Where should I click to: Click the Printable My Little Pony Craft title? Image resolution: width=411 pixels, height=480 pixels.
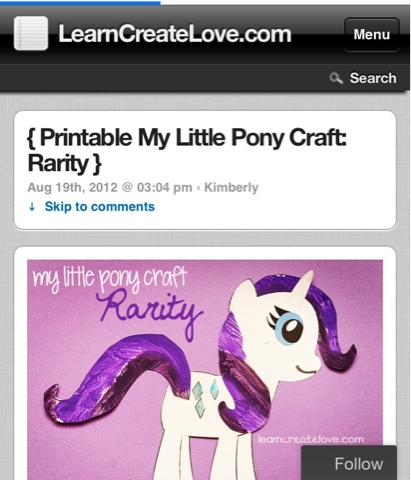(x=187, y=150)
